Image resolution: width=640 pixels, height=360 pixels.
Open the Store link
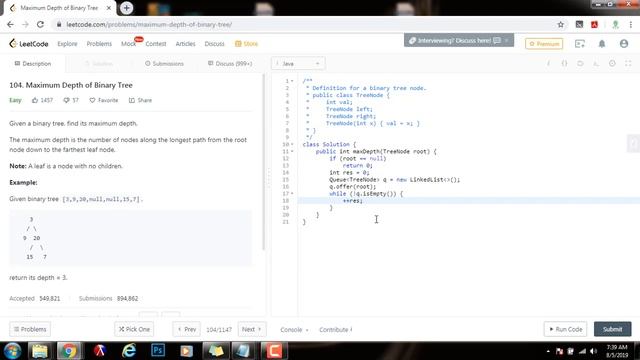pos(247,44)
